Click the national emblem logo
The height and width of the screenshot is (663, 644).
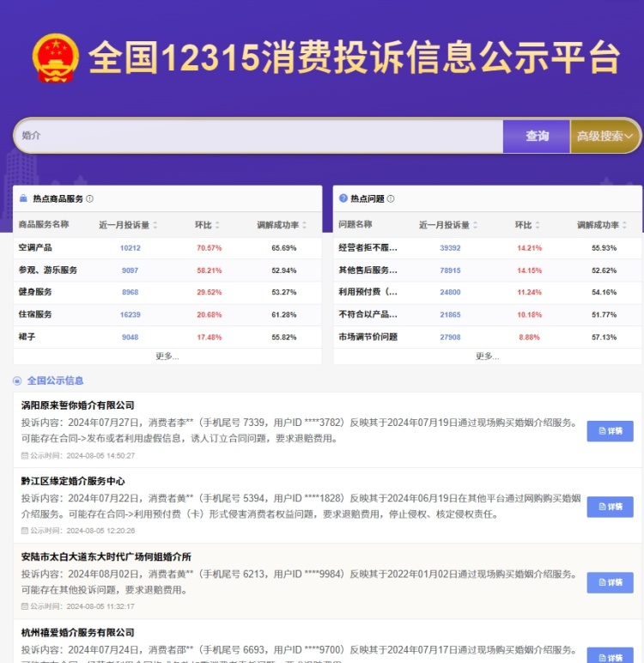pyautogui.click(x=55, y=58)
